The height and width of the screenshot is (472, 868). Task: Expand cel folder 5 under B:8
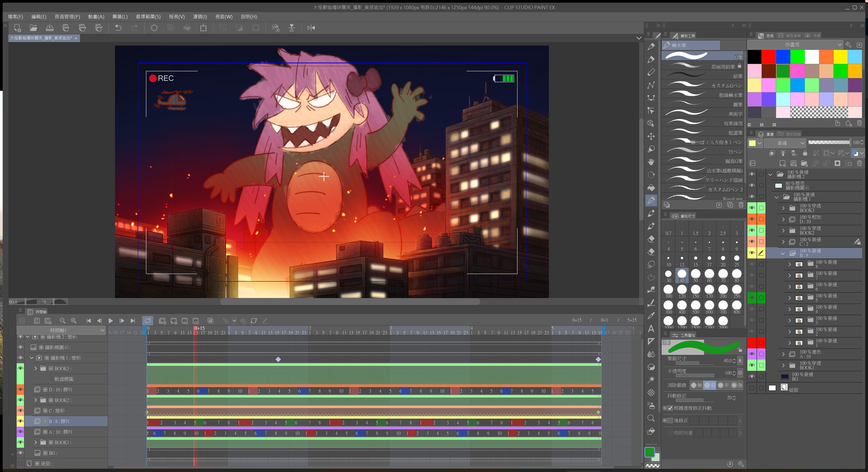[790, 298]
